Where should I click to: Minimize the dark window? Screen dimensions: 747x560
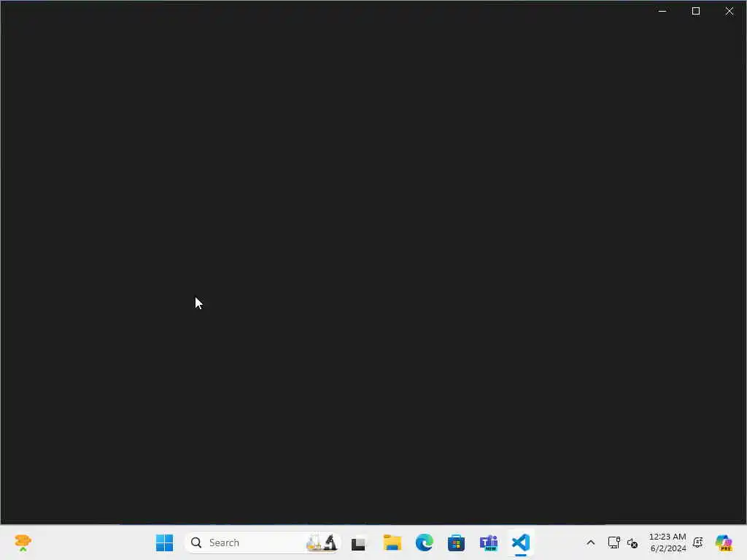[662, 11]
